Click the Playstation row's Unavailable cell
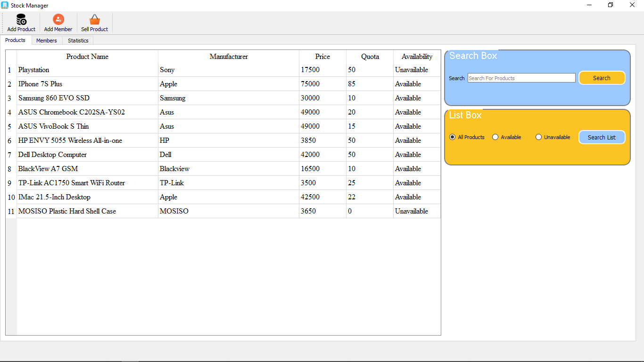Image resolution: width=644 pixels, height=362 pixels. pyautogui.click(x=417, y=70)
